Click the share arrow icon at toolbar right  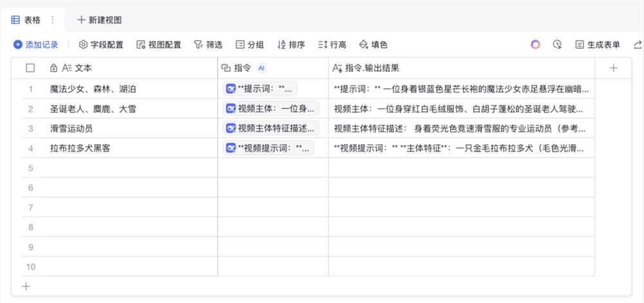(x=638, y=44)
